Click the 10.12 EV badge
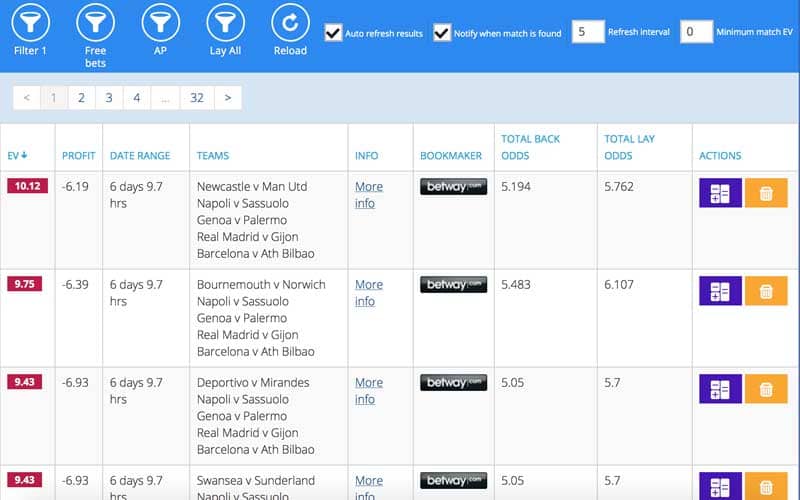Screen dimensions: 800x500 pos(28,186)
